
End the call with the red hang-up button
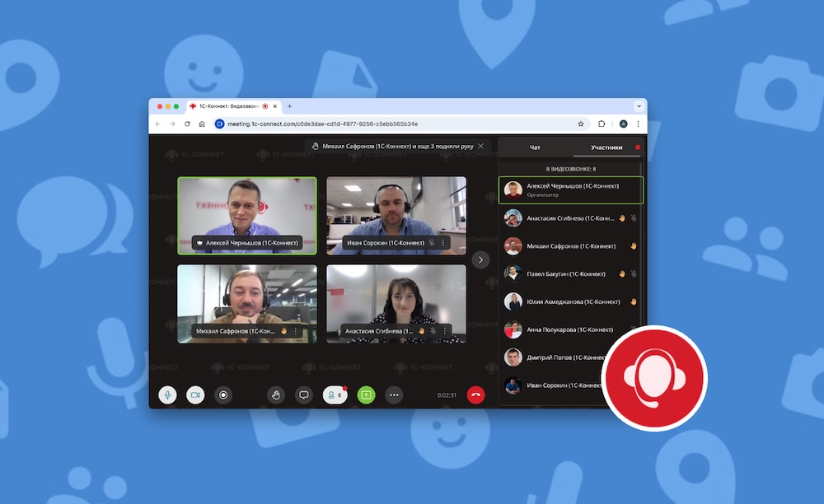(475, 395)
